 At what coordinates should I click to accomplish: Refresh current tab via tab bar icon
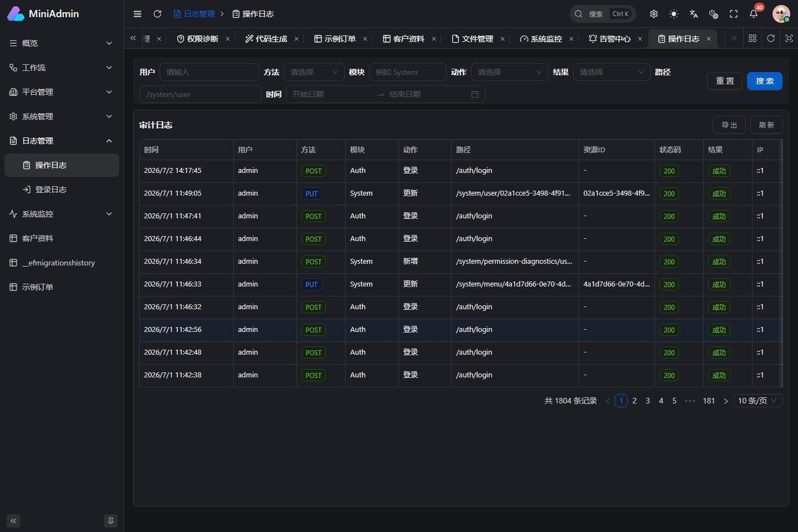771,38
